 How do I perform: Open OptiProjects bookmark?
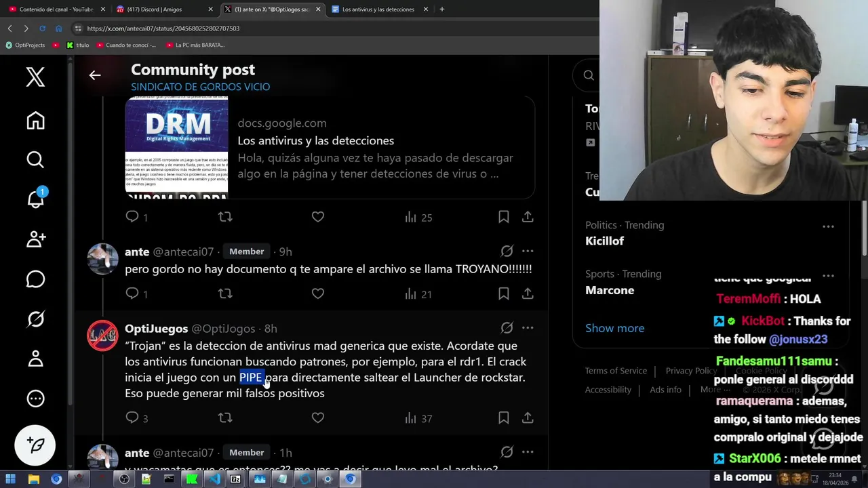(x=25, y=45)
